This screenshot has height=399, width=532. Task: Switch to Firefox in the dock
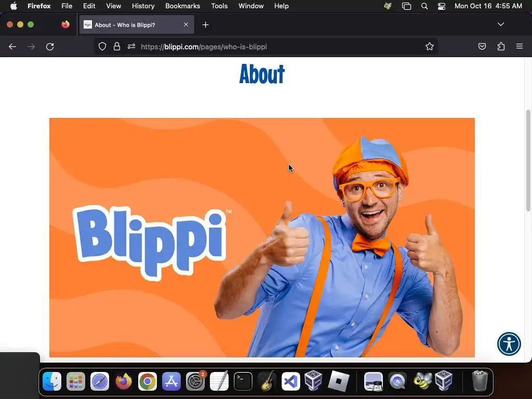124,381
